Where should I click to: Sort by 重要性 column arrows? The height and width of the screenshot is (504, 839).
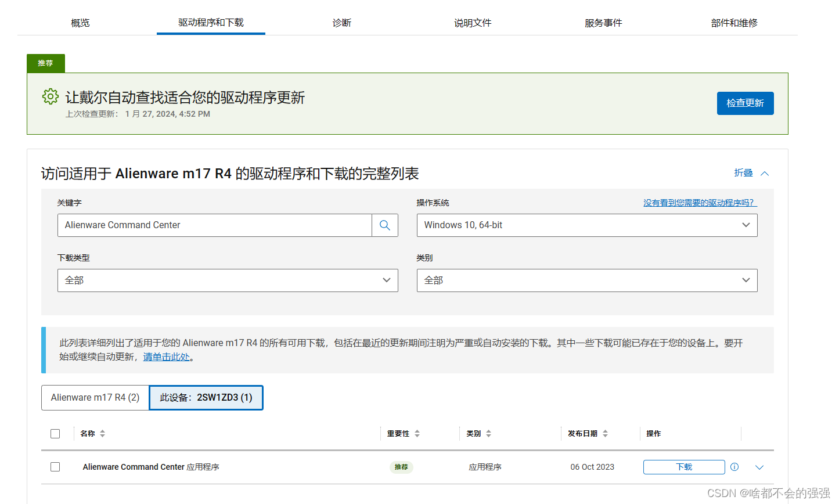coord(417,434)
